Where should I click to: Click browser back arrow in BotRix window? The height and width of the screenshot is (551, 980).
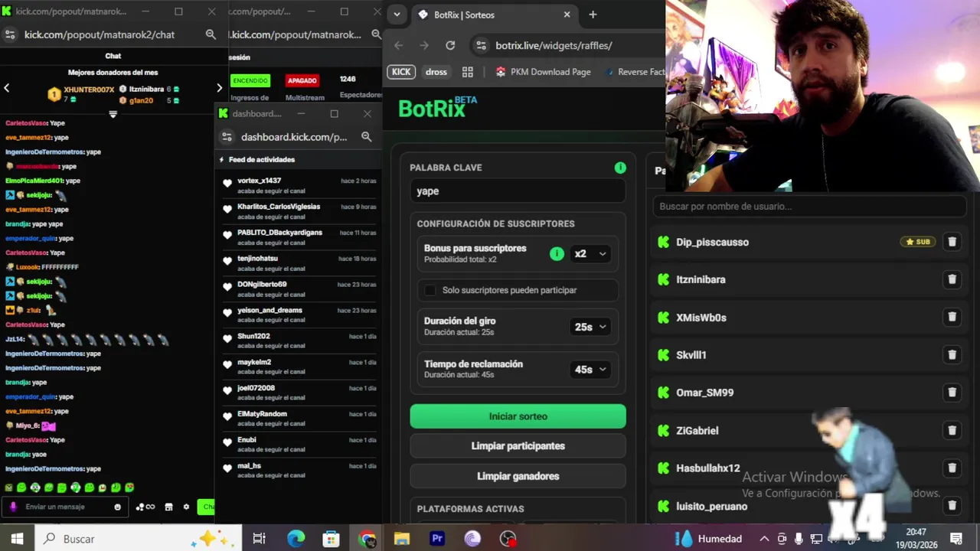[398, 45]
